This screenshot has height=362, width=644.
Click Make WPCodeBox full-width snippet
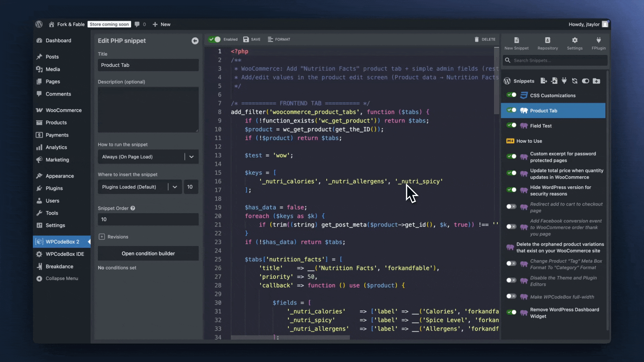tap(562, 297)
